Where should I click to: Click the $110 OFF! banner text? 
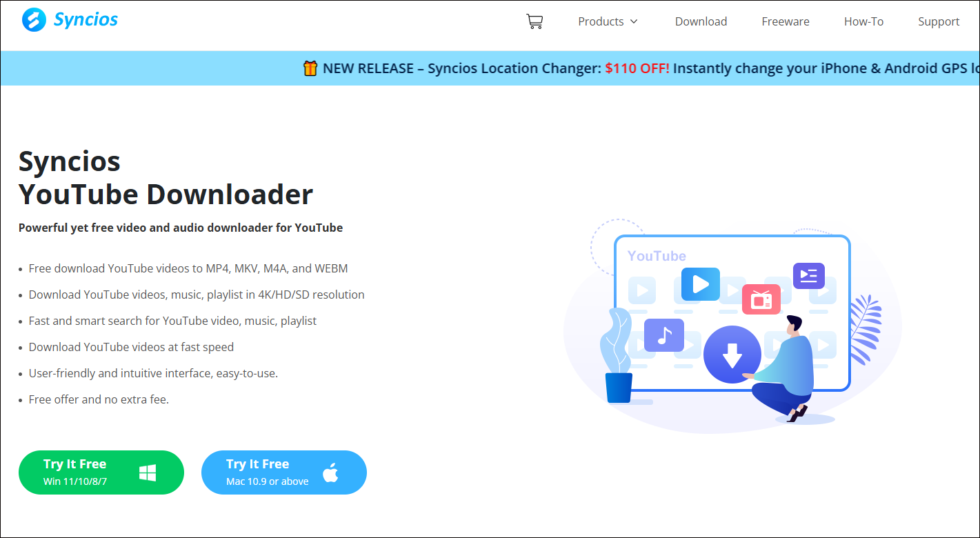point(637,68)
